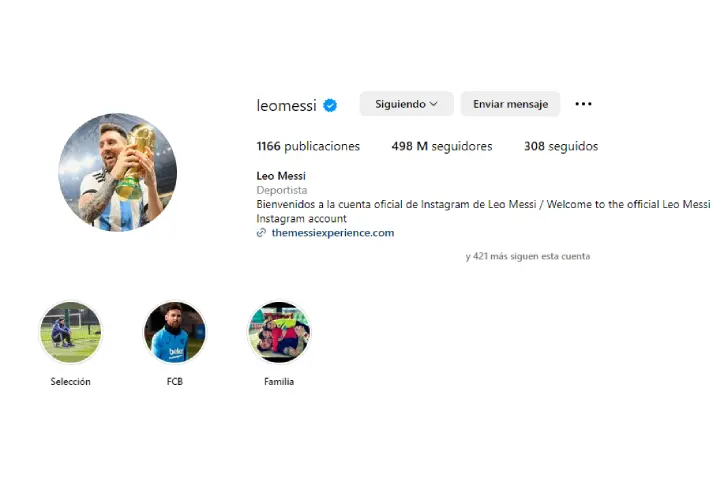Screen dimensions: 728x488
Task: Show the 1166 publicaciones posts count
Action: pyautogui.click(x=308, y=146)
